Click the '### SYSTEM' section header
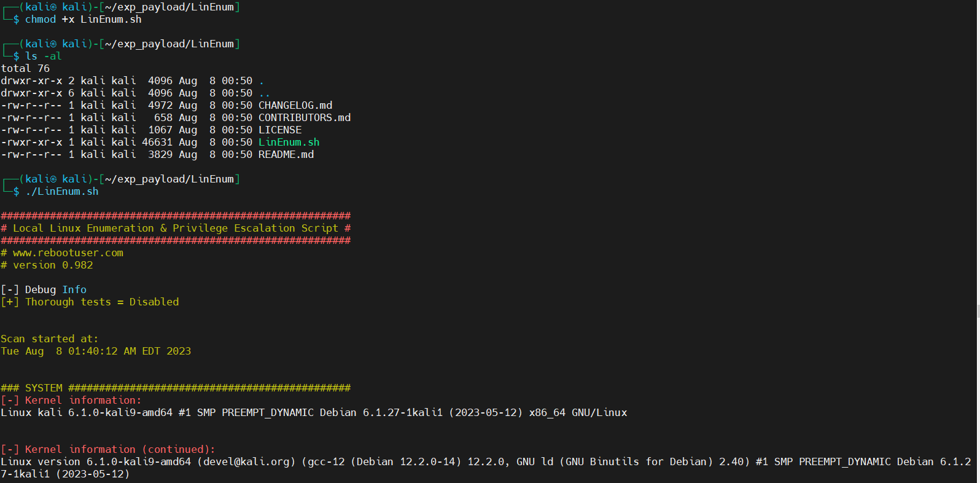 [32, 388]
